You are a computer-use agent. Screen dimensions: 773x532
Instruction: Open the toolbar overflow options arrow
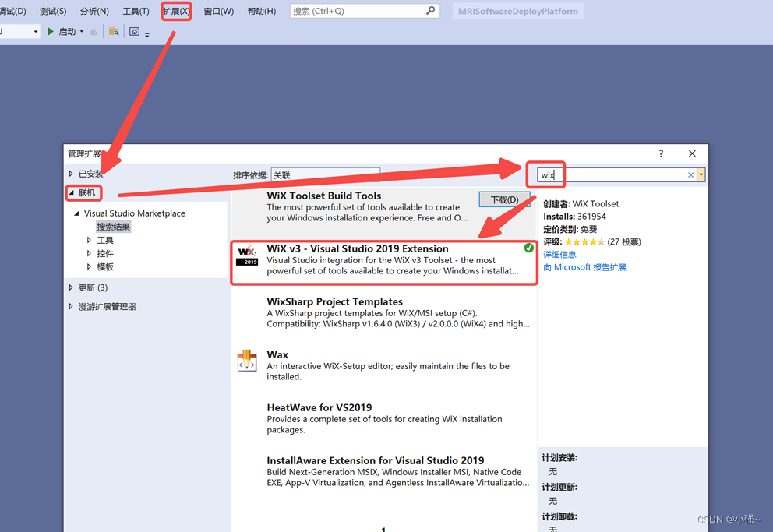147,34
